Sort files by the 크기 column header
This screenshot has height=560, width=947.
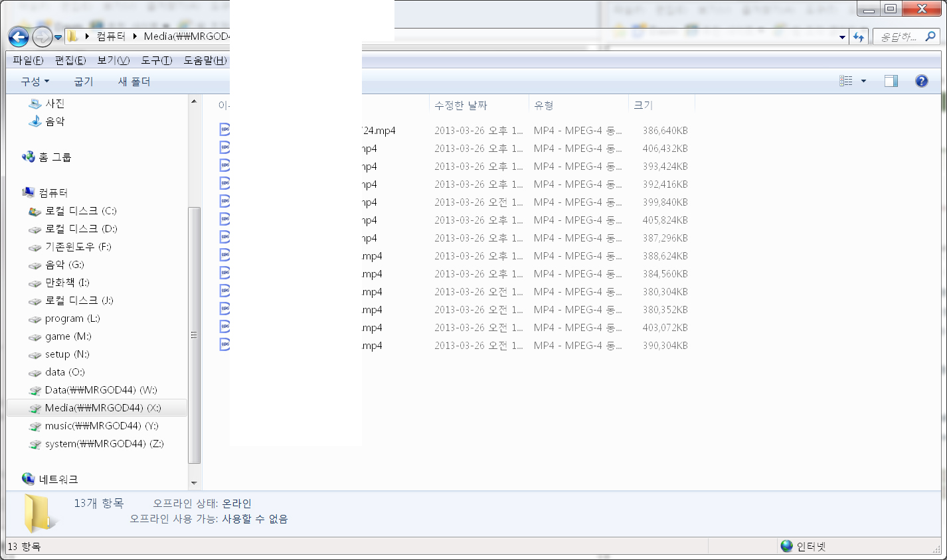661,105
